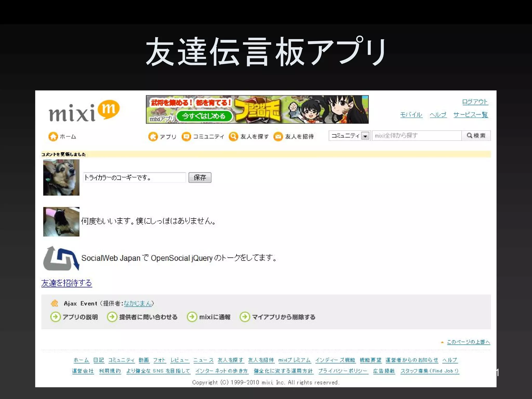Click the footer 動画 link

coord(144,360)
